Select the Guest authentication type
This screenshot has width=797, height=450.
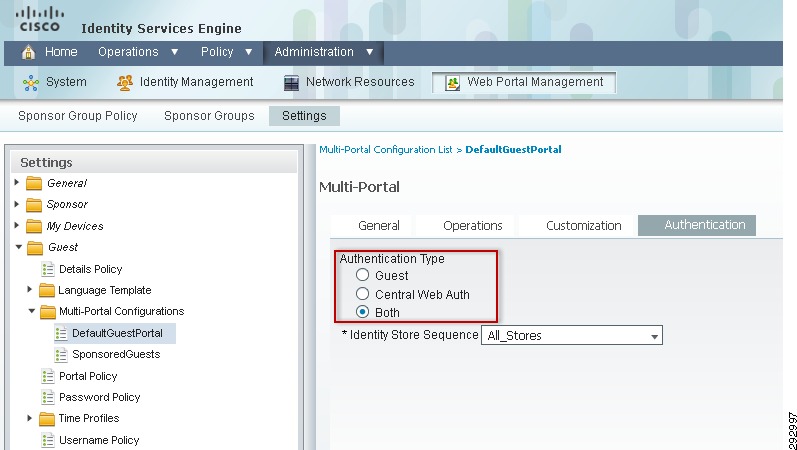tap(362, 275)
